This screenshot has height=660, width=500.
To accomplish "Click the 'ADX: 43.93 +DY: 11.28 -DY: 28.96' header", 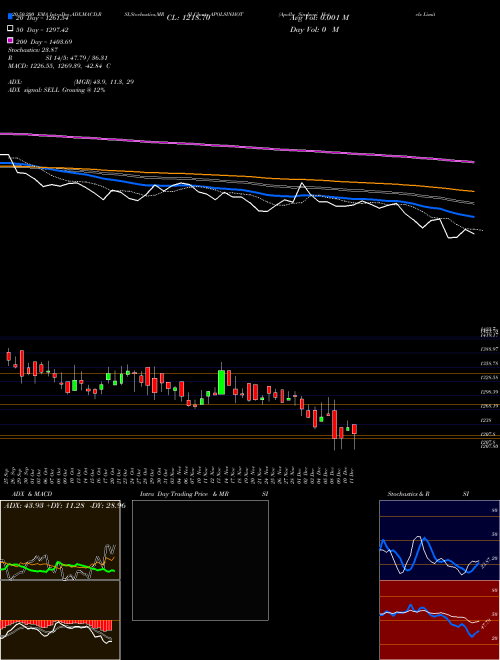I will pyautogui.click(x=64, y=505).
